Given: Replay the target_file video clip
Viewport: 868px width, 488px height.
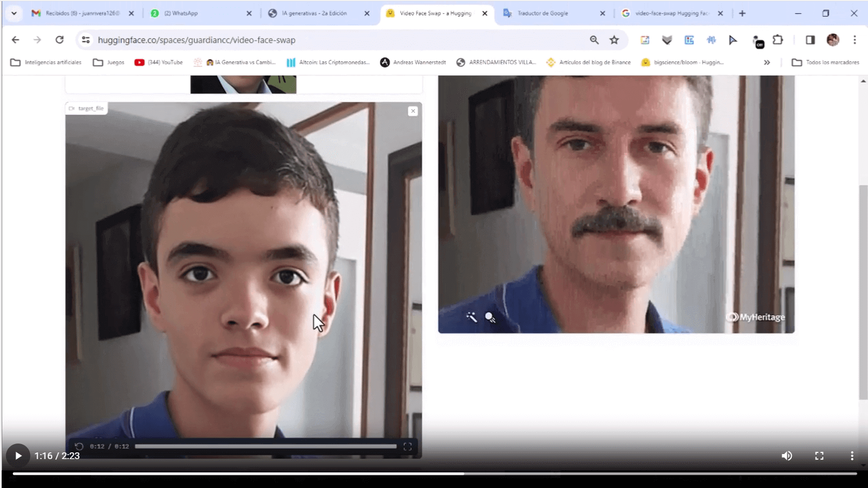Looking at the screenshot, I should click(79, 446).
